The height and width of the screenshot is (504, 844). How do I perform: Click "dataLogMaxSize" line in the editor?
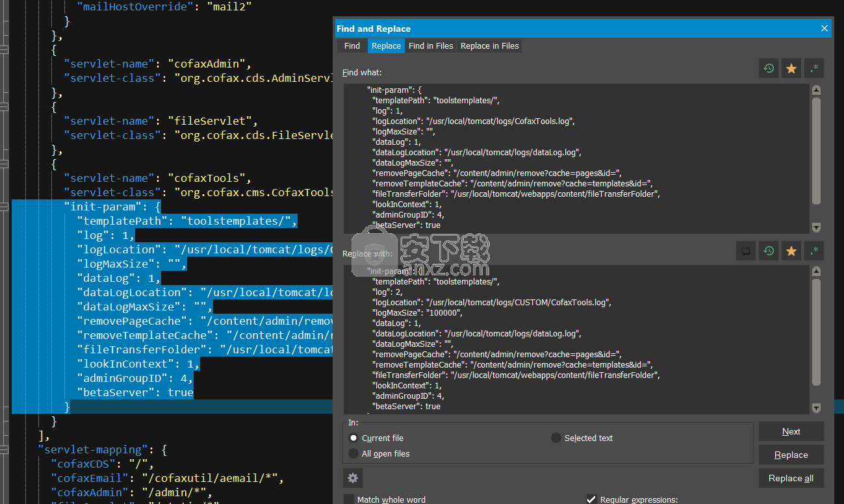[144, 307]
